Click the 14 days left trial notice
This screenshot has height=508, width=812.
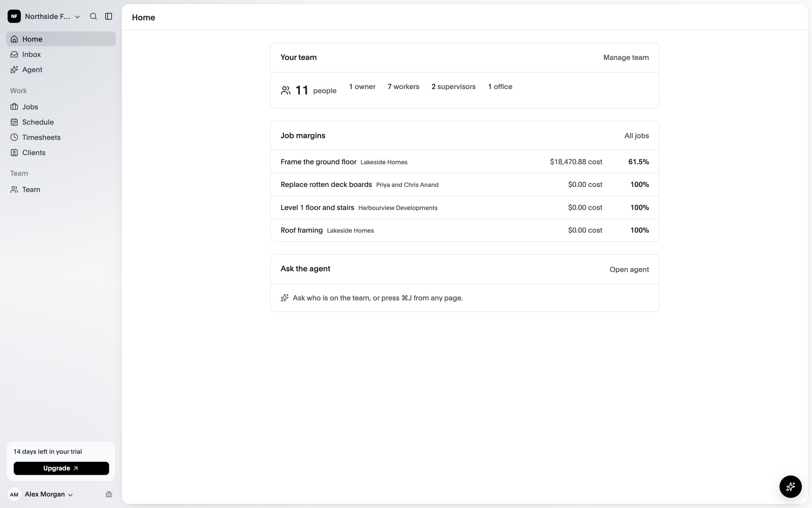[x=48, y=451]
